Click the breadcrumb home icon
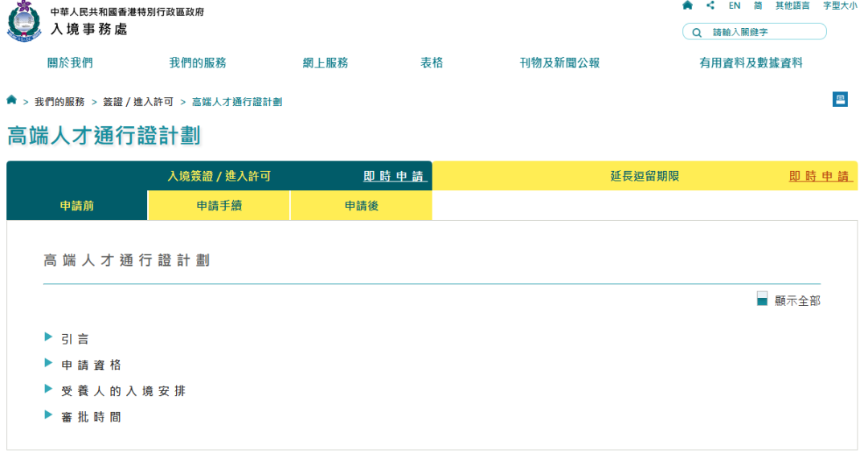 [x=11, y=100]
